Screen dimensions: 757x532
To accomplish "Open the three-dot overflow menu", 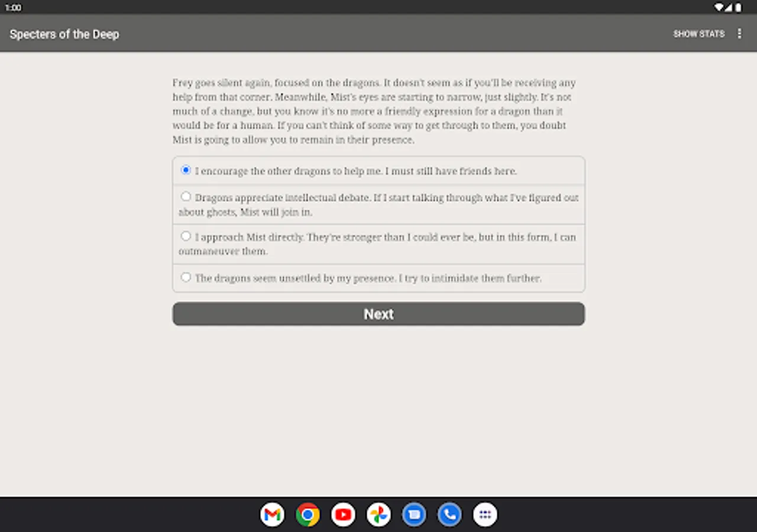I will coord(739,34).
